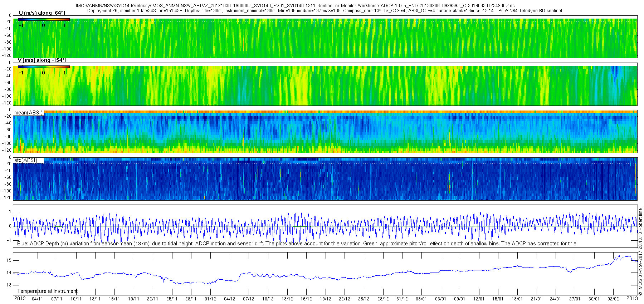Click the U velocity panel colorbar
644x304 pixels.
coord(44,19)
